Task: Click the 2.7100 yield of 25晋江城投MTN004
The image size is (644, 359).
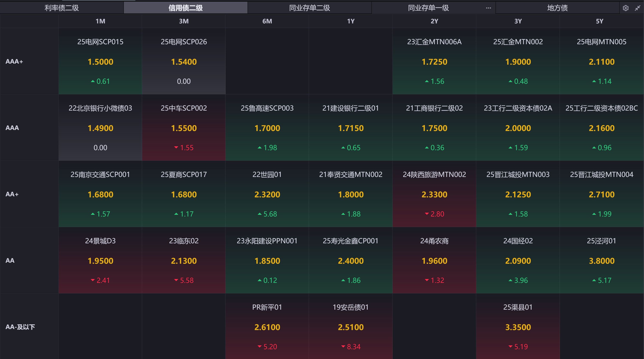Action: point(601,194)
